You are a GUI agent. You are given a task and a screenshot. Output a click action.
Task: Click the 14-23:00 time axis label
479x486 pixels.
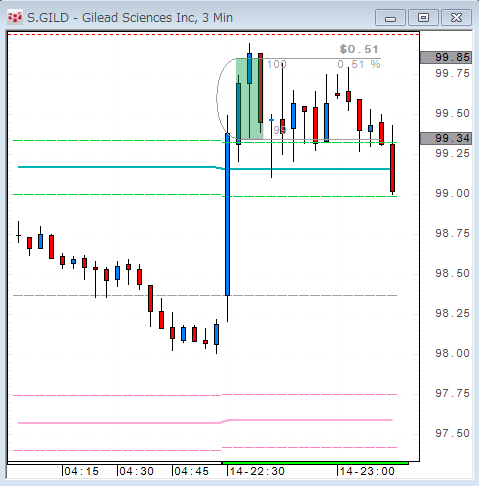click(x=367, y=471)
